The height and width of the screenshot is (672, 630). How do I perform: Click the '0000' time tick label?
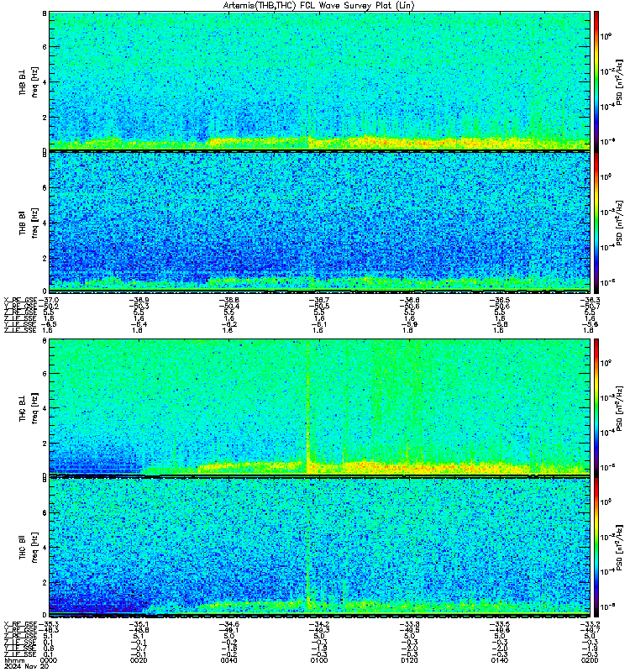coord(49,660)
